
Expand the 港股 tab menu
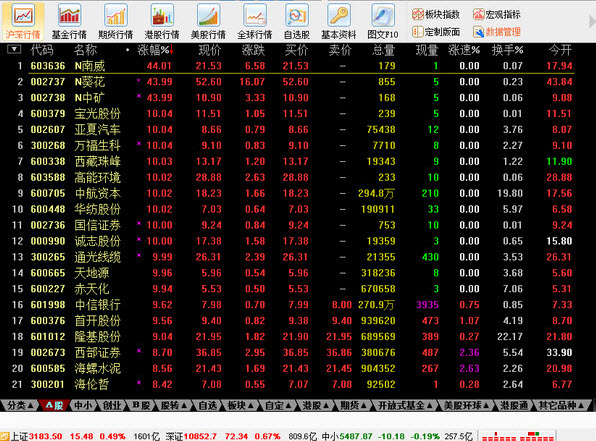click(315, 406)
